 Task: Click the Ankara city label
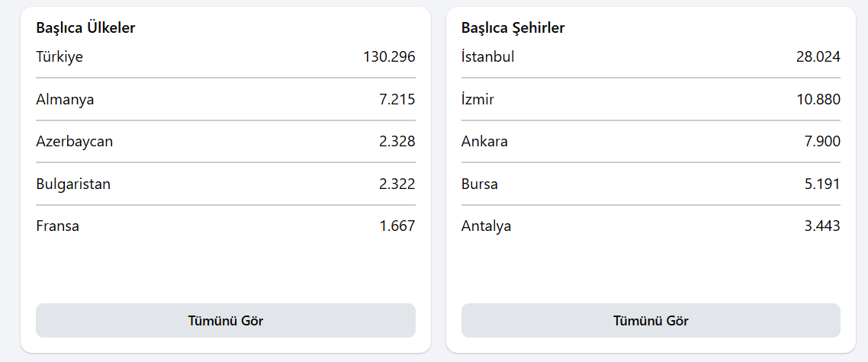[484, 141]
